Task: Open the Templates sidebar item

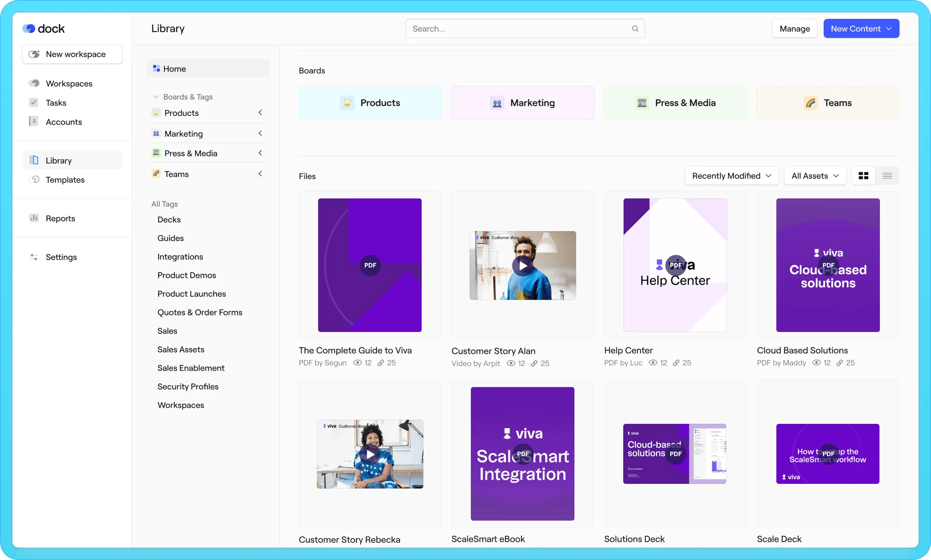Action: 65,180
